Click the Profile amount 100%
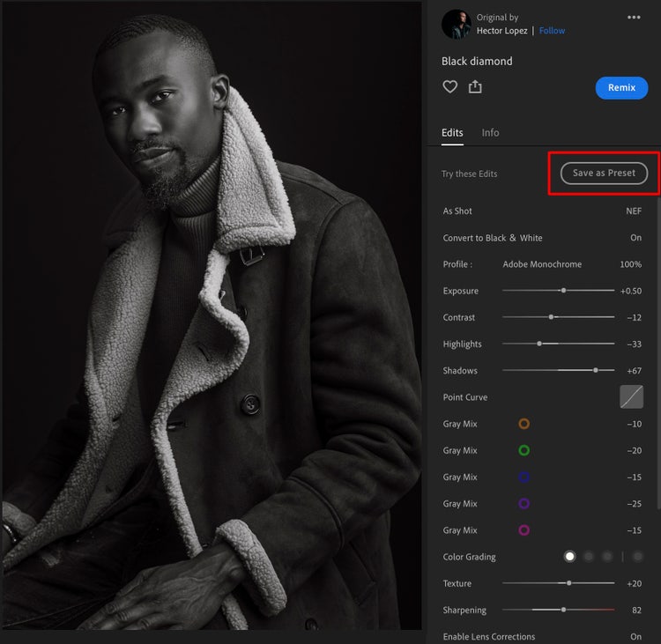The height and width of the screenshot is (644, 661). (x=631, y=264)
